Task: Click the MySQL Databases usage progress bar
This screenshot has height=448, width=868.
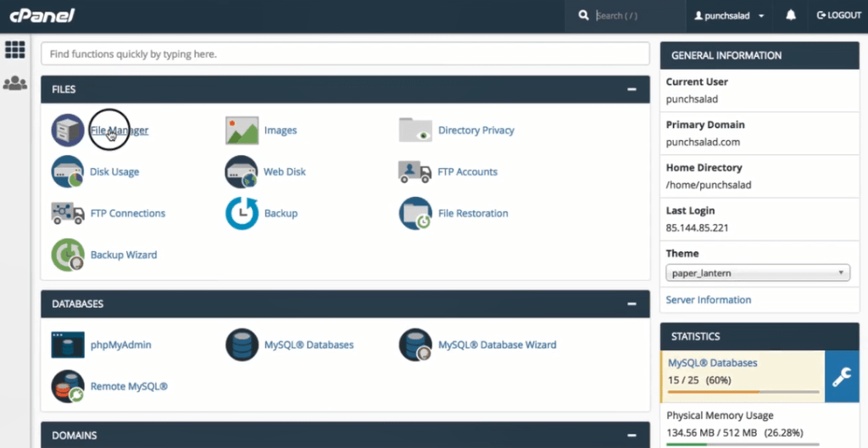Action: coord(743,391)
